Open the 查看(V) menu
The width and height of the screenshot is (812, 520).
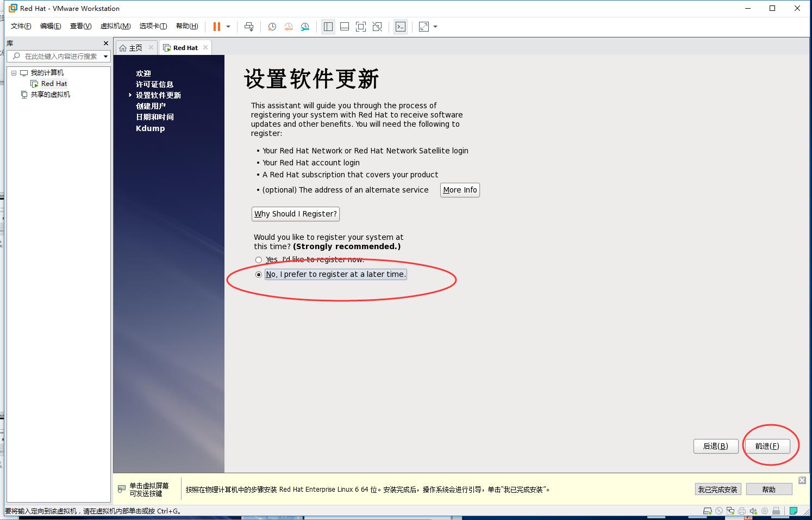pyautogui.click(x=80, y=26)
